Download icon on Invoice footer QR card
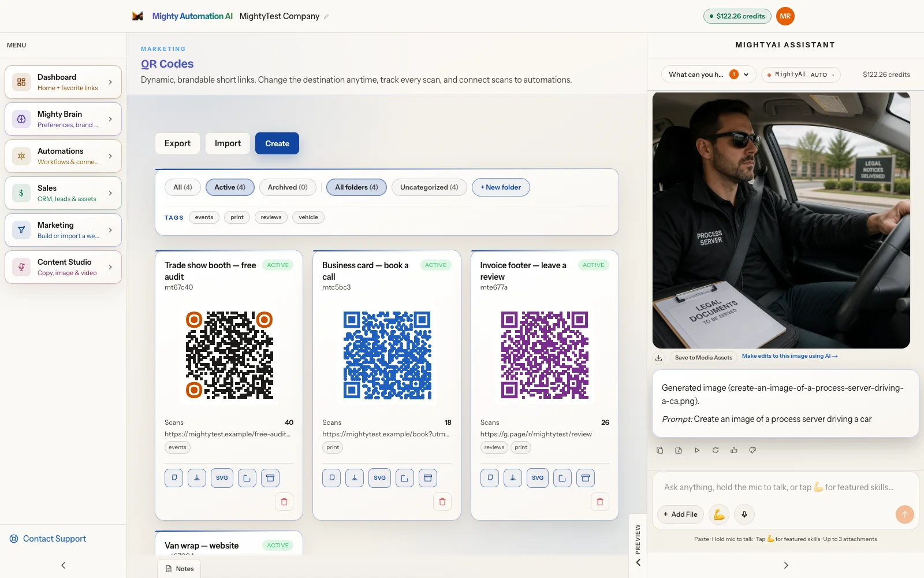The image size is (924, 578). (x=513, y=478)
